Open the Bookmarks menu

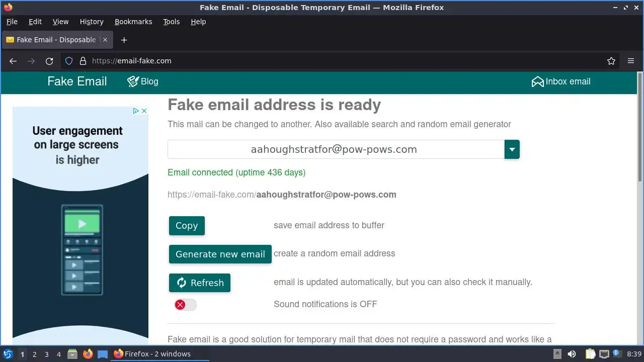[133, 22]
